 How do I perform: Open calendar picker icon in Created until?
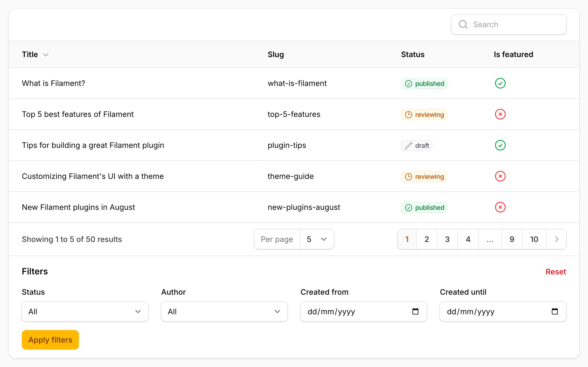(555, 311)
